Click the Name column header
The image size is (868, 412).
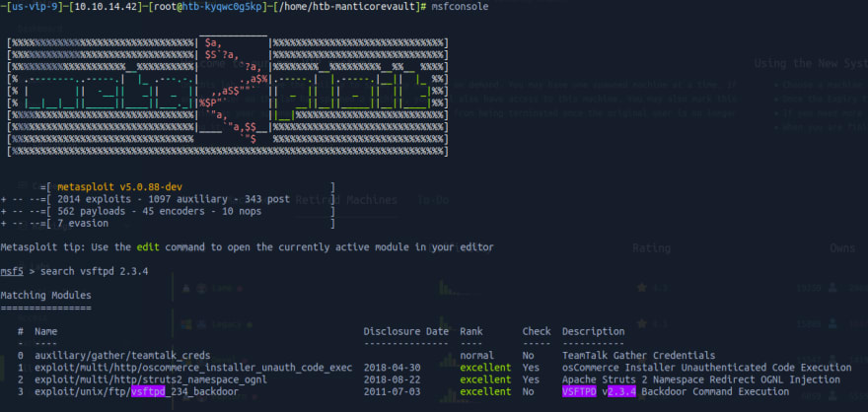tap(46, 331)
